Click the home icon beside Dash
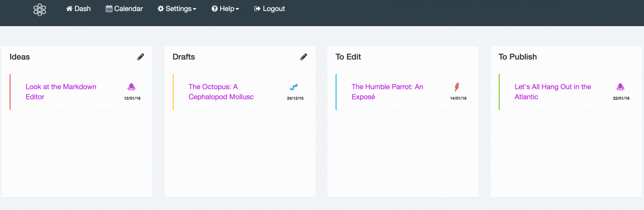644x210 pixels. (x=69, y=9)
